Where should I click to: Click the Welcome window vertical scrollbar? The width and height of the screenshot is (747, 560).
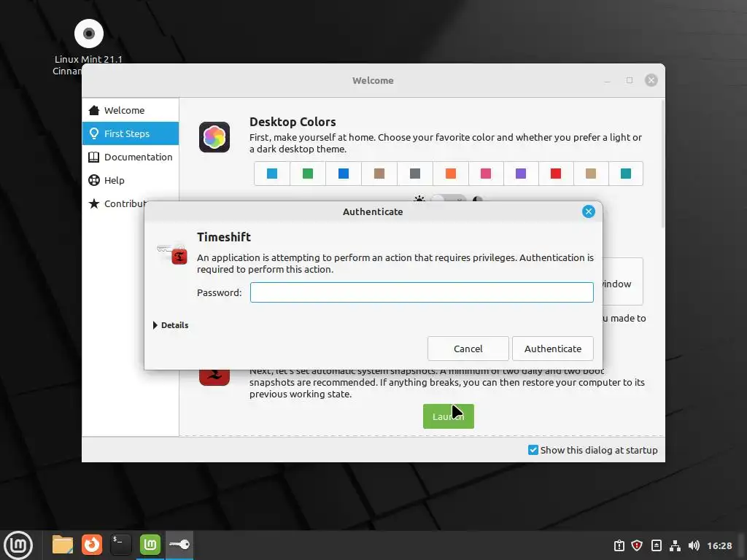pos(662,163)
